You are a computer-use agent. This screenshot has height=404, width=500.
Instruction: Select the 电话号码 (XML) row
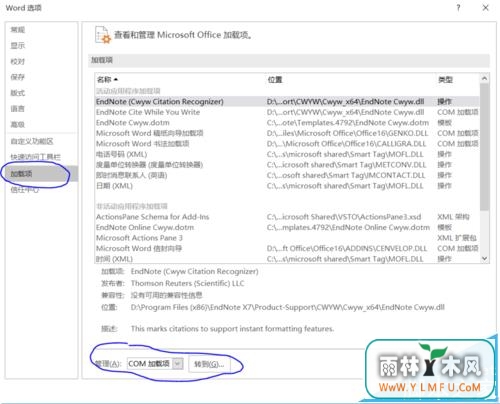pyautogui.click(x=287, y=154)
